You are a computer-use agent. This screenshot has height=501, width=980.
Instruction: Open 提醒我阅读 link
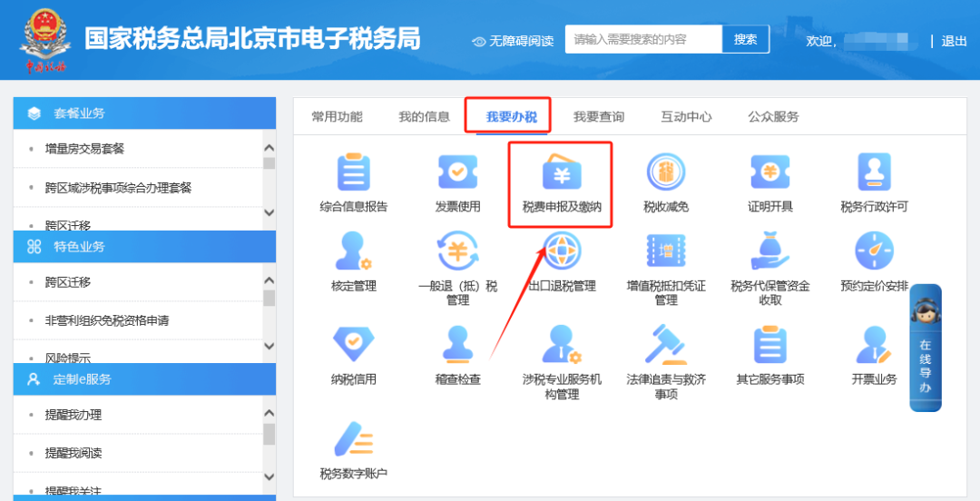[x=73, y=453]
